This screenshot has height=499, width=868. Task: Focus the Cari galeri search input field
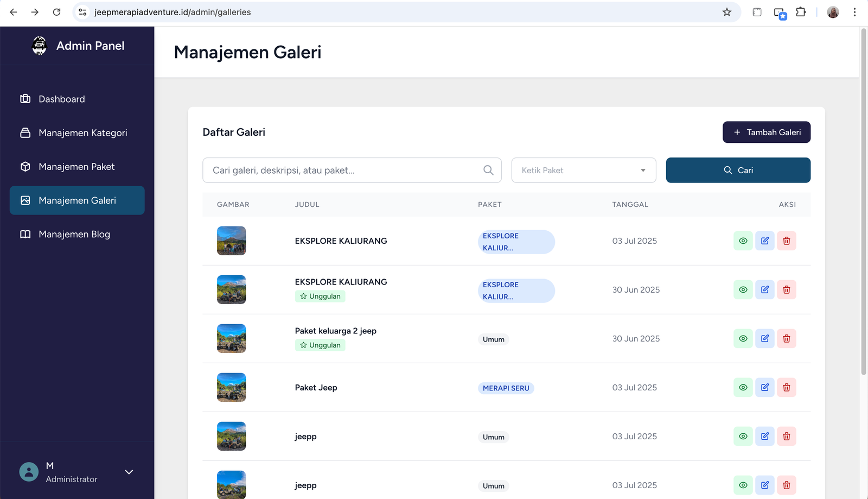click(342, 170)
